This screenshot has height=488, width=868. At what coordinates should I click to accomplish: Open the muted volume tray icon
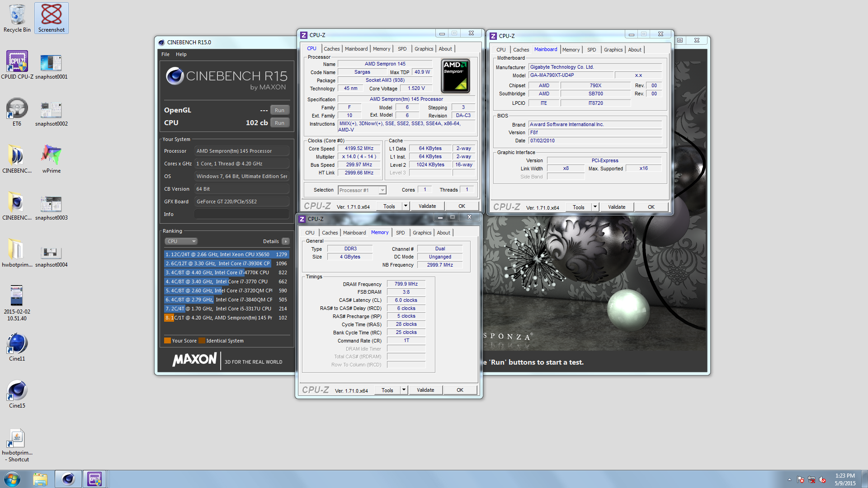point(822,479)
